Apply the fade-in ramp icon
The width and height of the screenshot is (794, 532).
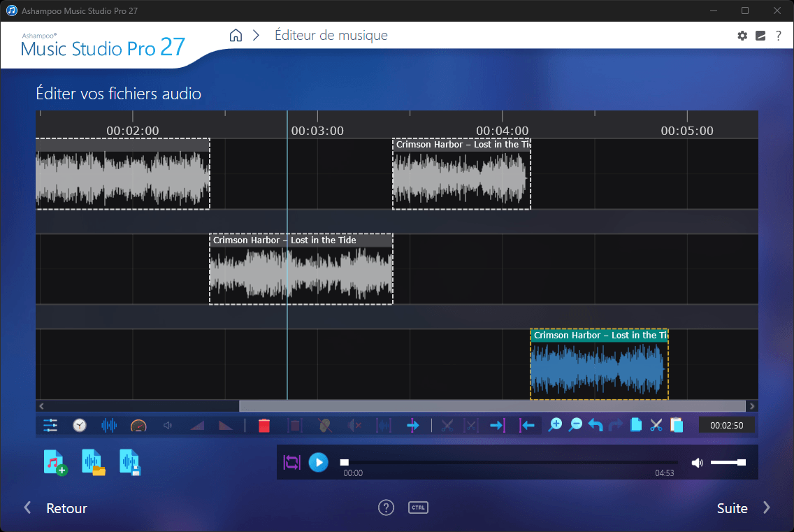tap(197, 426)
